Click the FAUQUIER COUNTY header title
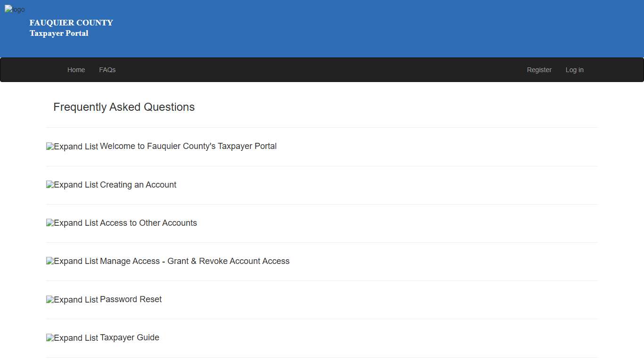The height and width of the screenshot is (362, 644). point(71,23)
